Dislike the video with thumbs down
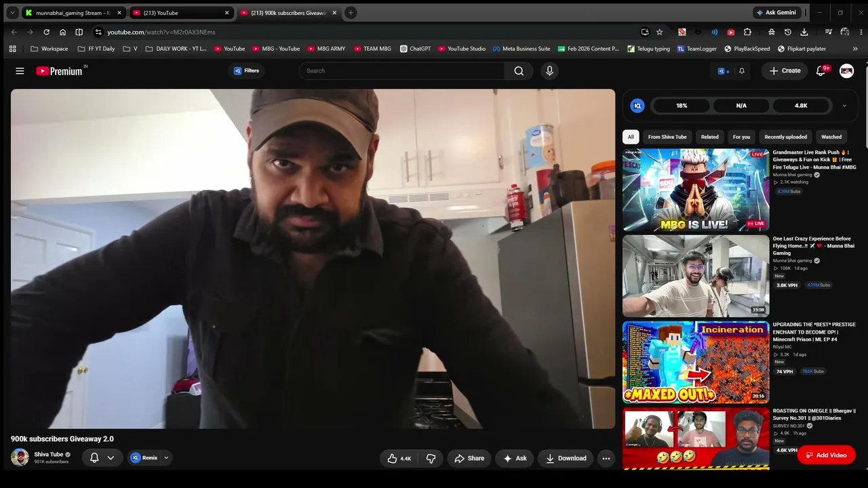This screenshot has width=868, height=488. (431, 458)
